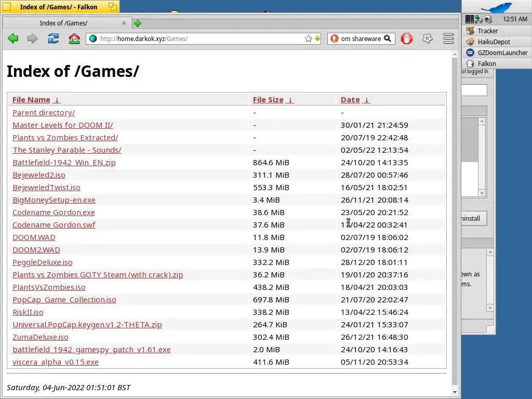532x399 pixels.
Task: Click the Falkon window title tab
Action: coord(60,7)
